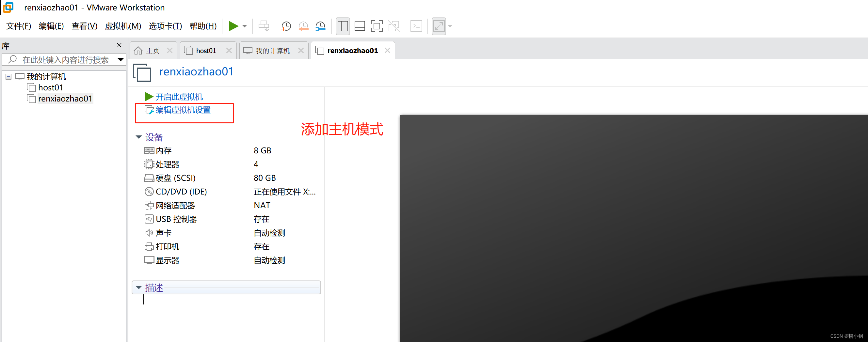The height and width of the screenshot is (342, 868).
Task: Open the snapshot manager wrench icon
Action: tap(320, 26)
